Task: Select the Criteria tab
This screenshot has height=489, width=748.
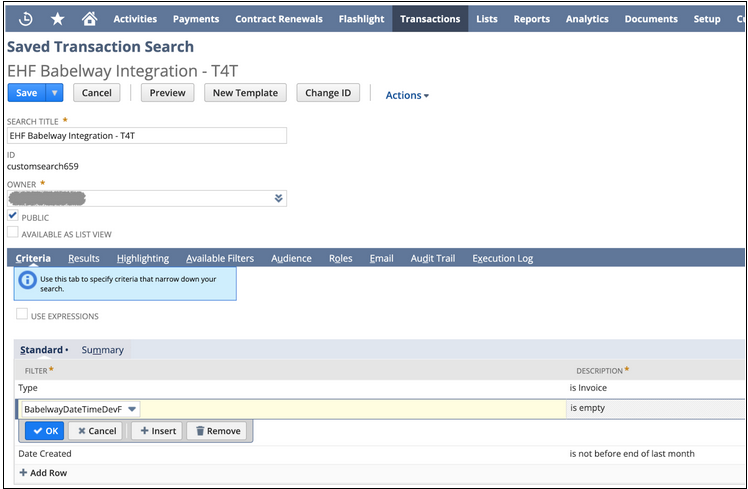Action: [x=33, y=259]
